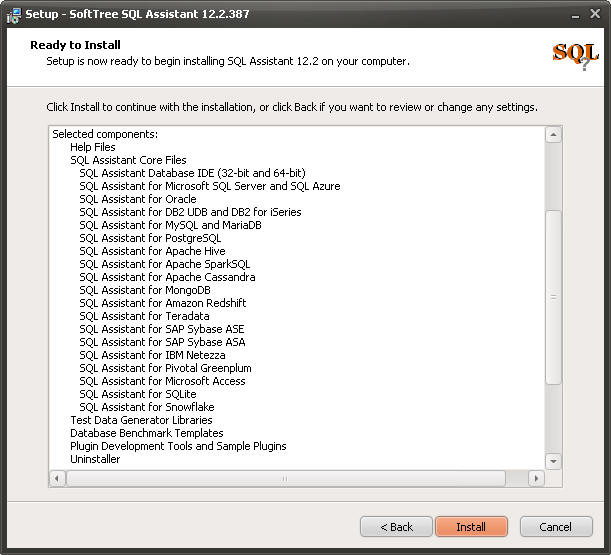Click 'SQL Assistant for MongoDB'
The image size is (611, 555).
(x=145, y=290)
